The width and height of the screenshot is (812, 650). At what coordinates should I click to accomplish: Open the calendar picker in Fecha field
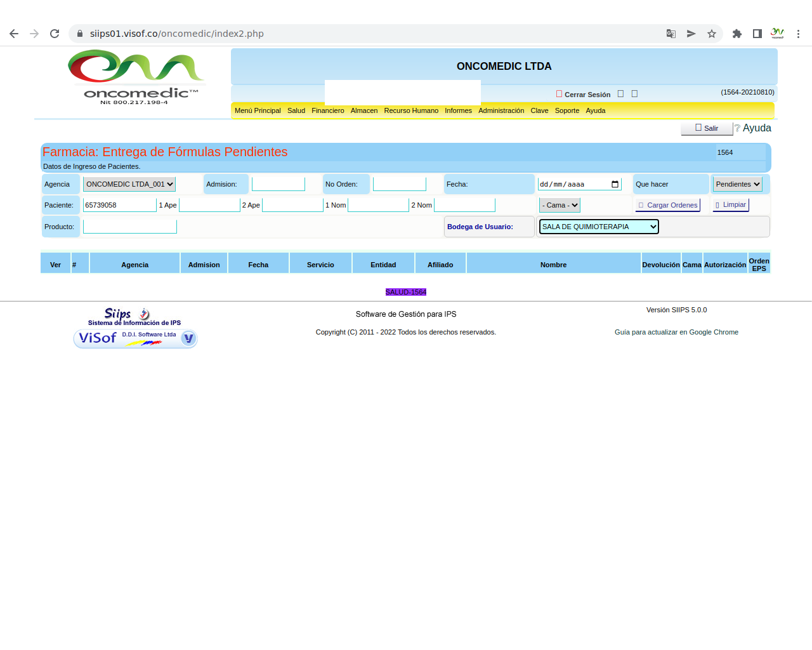(x=615, y=185)
